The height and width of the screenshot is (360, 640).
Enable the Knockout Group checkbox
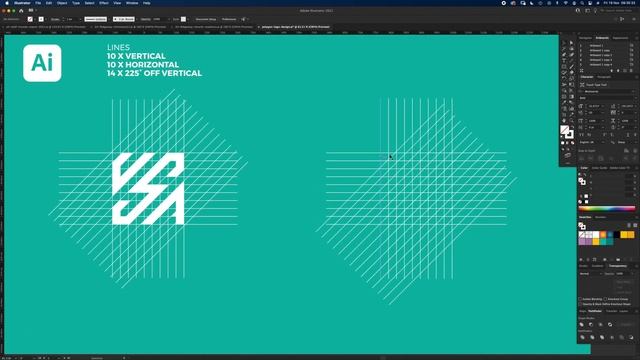605,299
